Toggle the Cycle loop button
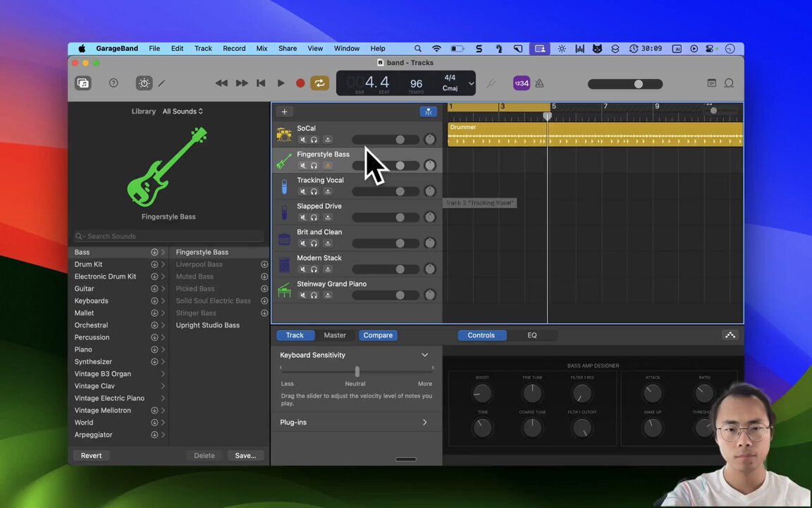 pyautogui.click(x=319, y=83)
